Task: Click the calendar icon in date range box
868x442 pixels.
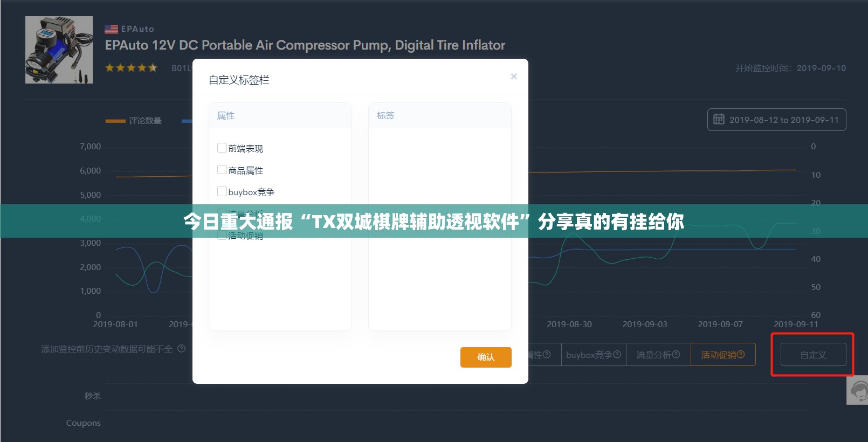Action: 719,119
